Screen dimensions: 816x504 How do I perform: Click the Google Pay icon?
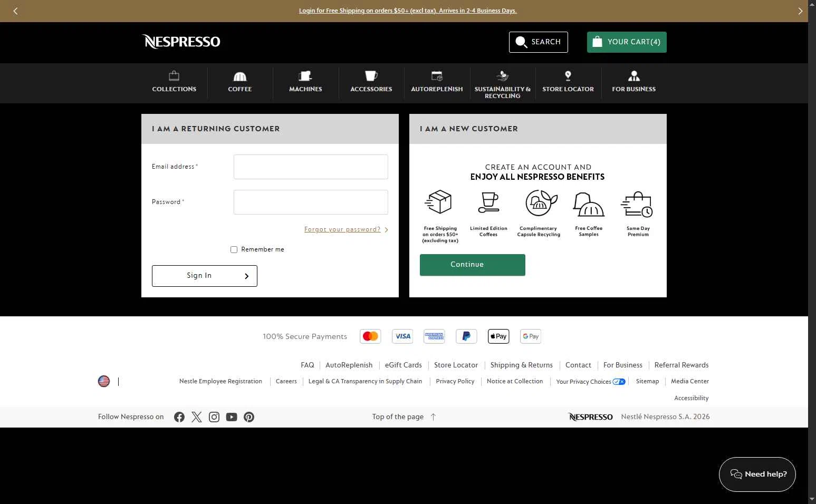(531, 336)
